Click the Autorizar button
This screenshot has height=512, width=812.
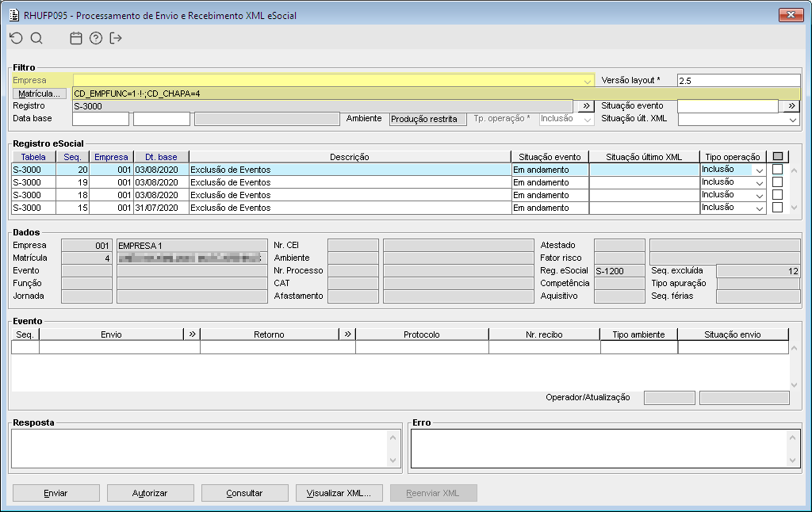click(150, 493)
